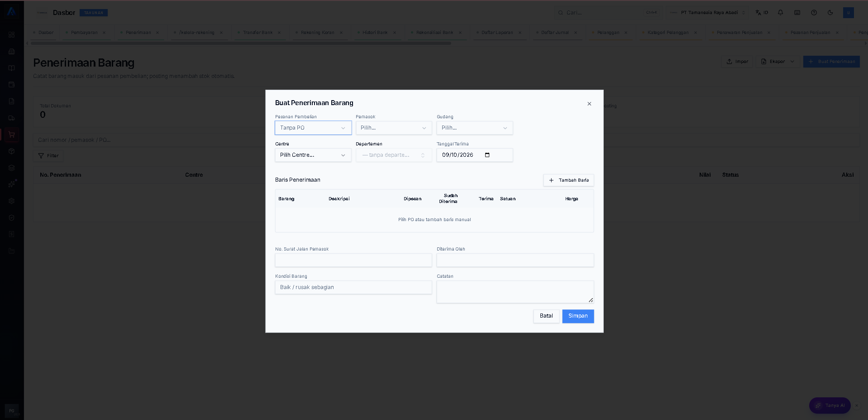Open notifications bell
The width and height of the screenshot is (868, 420).
[x=781, y=13]
